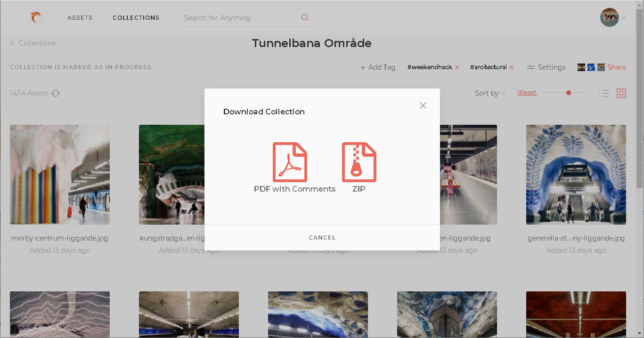This screenshot has height=338, width=644.
Task: Close the Download Collection dialog
Action: pos(423,105)
